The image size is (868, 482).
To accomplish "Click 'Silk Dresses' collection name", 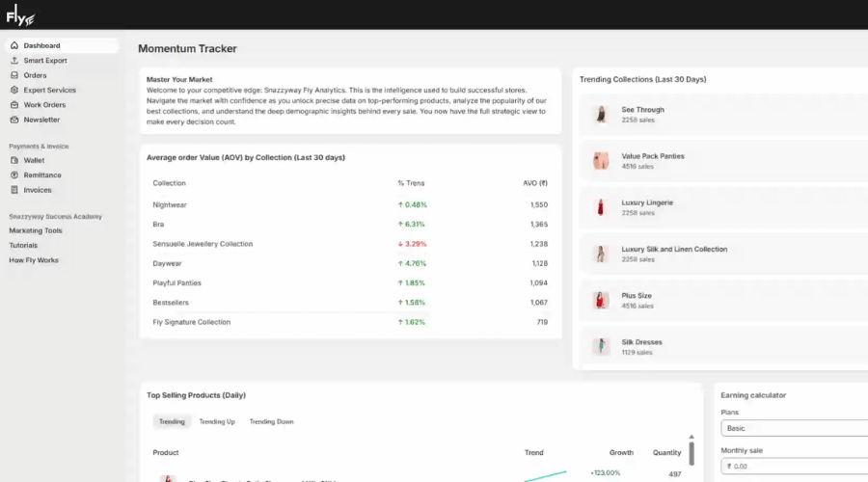I will point(641,342).
